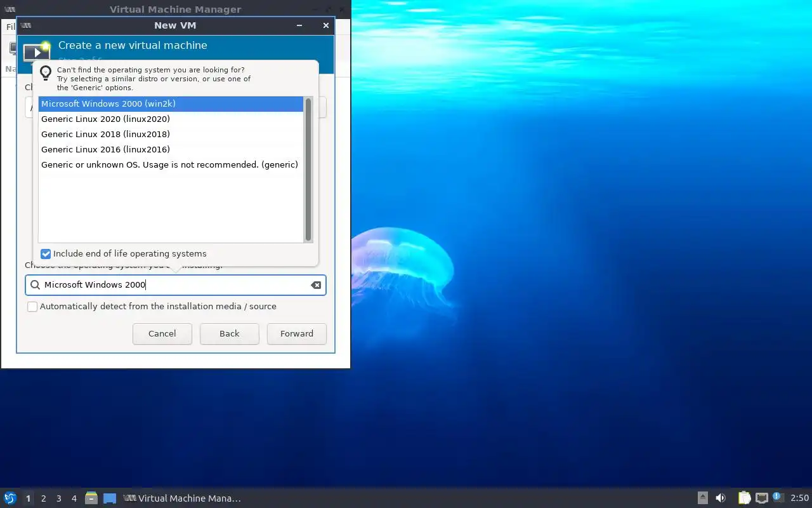
Task: Click the show desktop icon in the taskbar
Action: tap(110, 498)
